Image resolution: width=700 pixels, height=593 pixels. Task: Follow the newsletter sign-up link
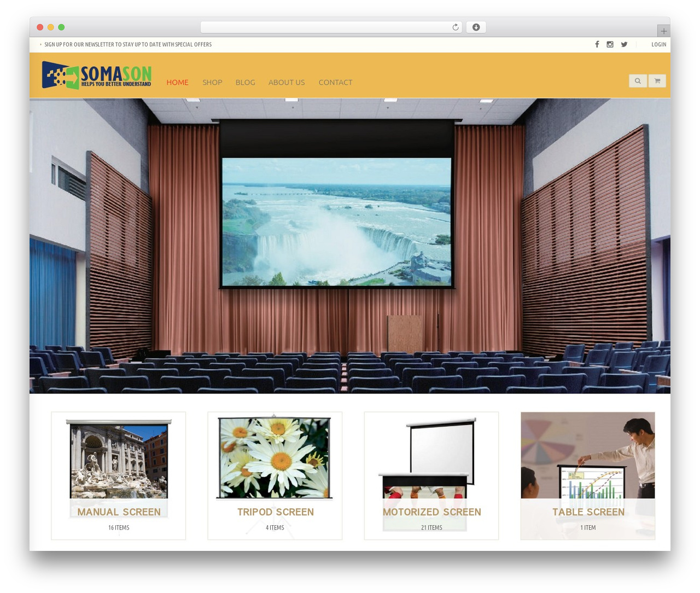(128, 44)
